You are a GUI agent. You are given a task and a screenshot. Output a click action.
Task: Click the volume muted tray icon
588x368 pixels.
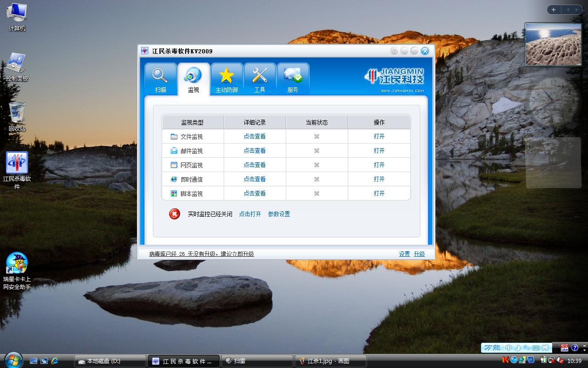(560, 360)
